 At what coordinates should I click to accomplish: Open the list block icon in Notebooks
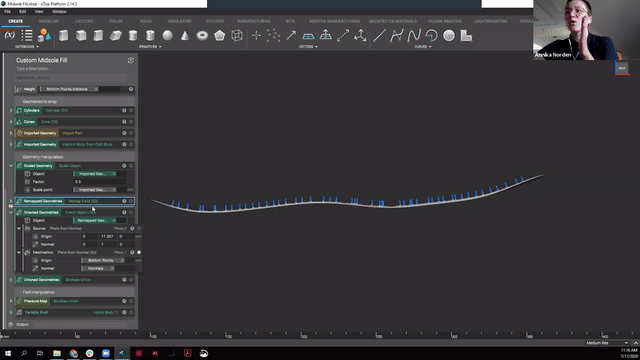27,36
